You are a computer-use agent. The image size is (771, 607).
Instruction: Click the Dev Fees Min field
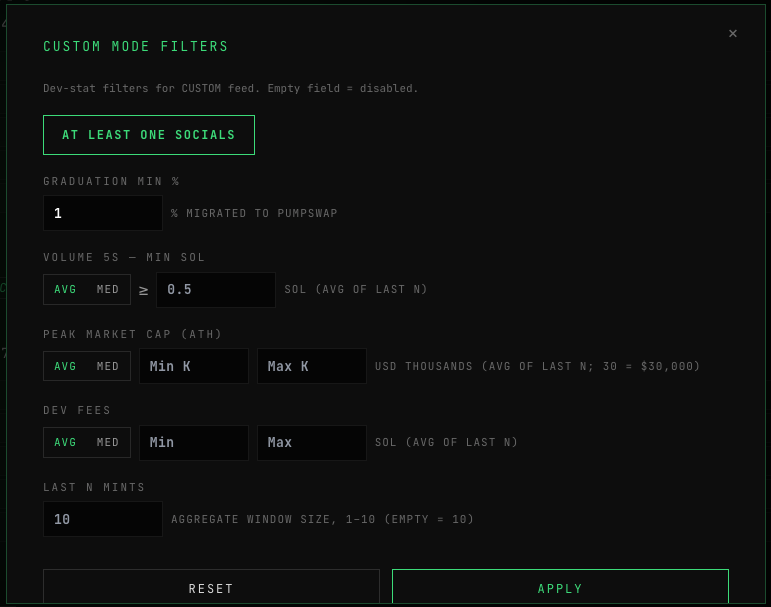[x=194, y=443]
